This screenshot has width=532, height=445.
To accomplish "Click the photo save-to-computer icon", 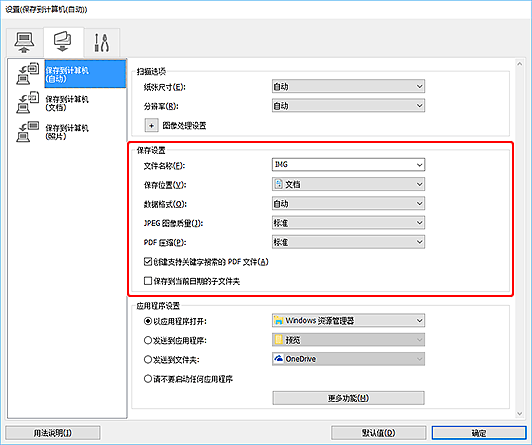I will click(28, 131).
